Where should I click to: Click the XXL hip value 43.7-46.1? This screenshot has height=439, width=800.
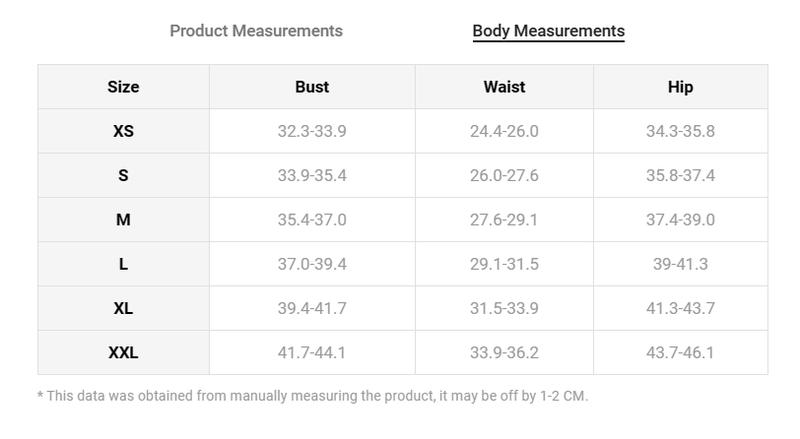tap(681, 353)
